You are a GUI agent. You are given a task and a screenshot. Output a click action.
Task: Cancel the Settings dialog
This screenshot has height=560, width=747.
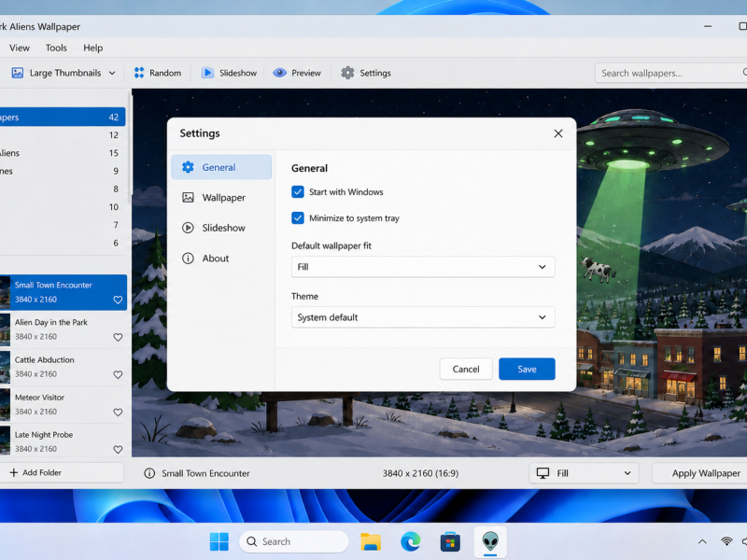coord(466,369)
